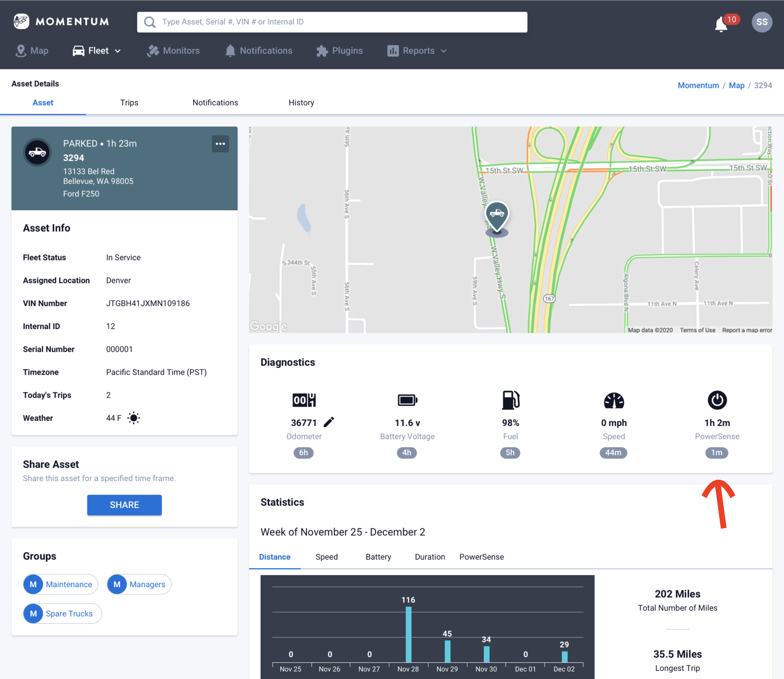Expand the Reports dropdown

pyautogui.click(x=417, y=50)
